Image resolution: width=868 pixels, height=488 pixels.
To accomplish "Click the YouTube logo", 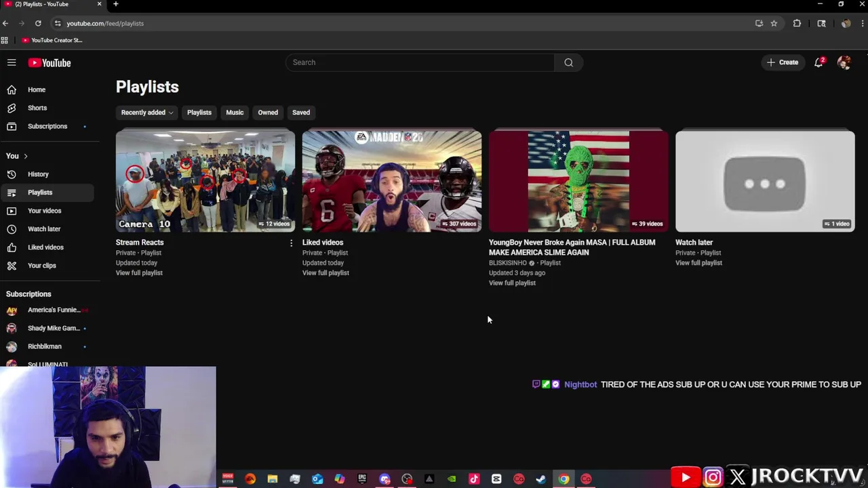I will pos(50,62).
